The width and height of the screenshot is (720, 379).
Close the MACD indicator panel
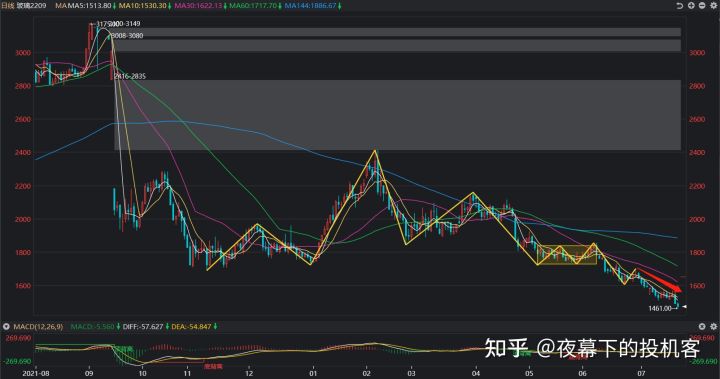[x=702, y=326]
